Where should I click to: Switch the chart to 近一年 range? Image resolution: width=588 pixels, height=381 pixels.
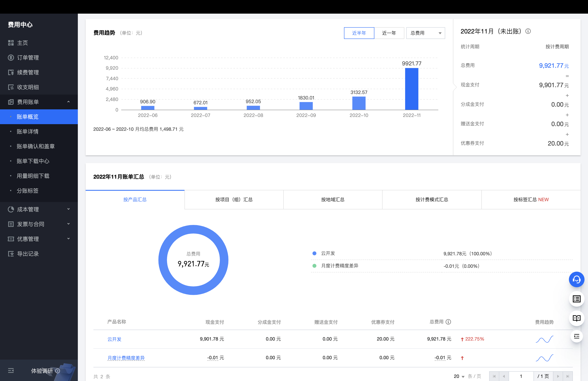(x=389, y=33)
